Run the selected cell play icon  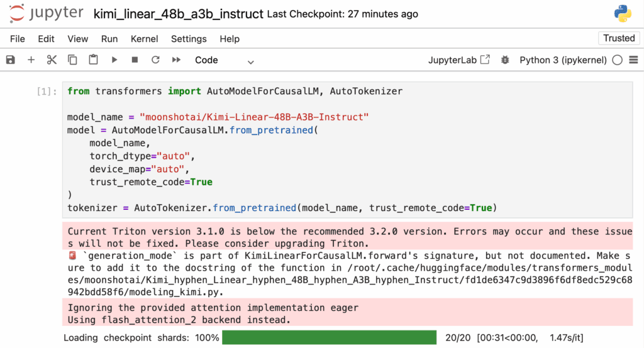[x=114, y=60]
